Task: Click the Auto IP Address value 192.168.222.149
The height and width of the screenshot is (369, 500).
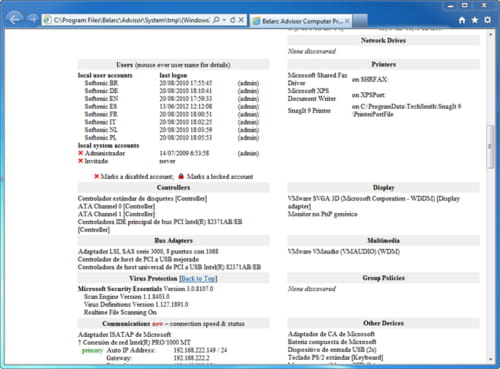Action: pyautogui.click(x=195, y=350)
